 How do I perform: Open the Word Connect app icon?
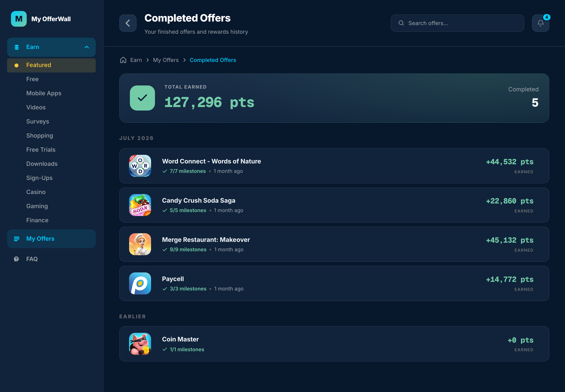(140, 166)
